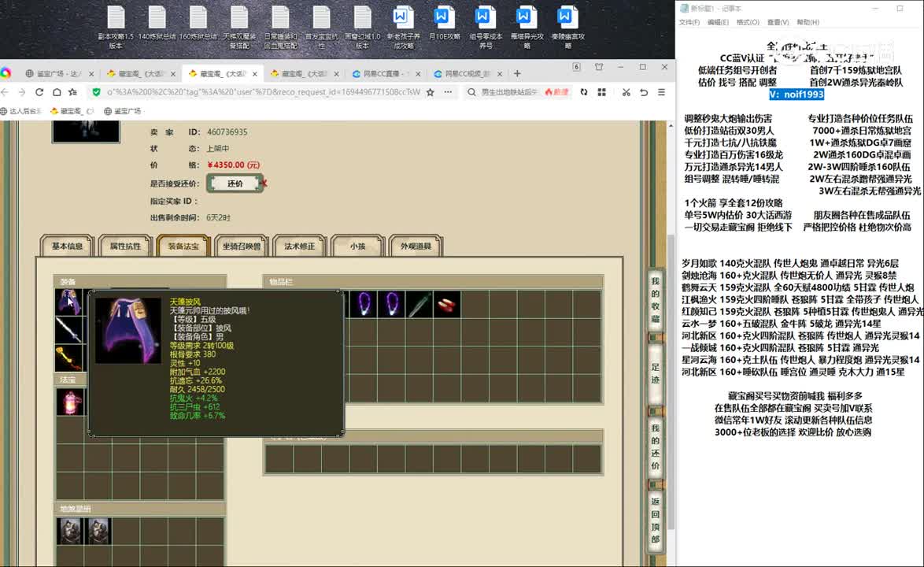The width and height of the screenshot is (924, 567).
Task: Switch to the 网易CC视频 browser tab
Action: click(468, 74)
